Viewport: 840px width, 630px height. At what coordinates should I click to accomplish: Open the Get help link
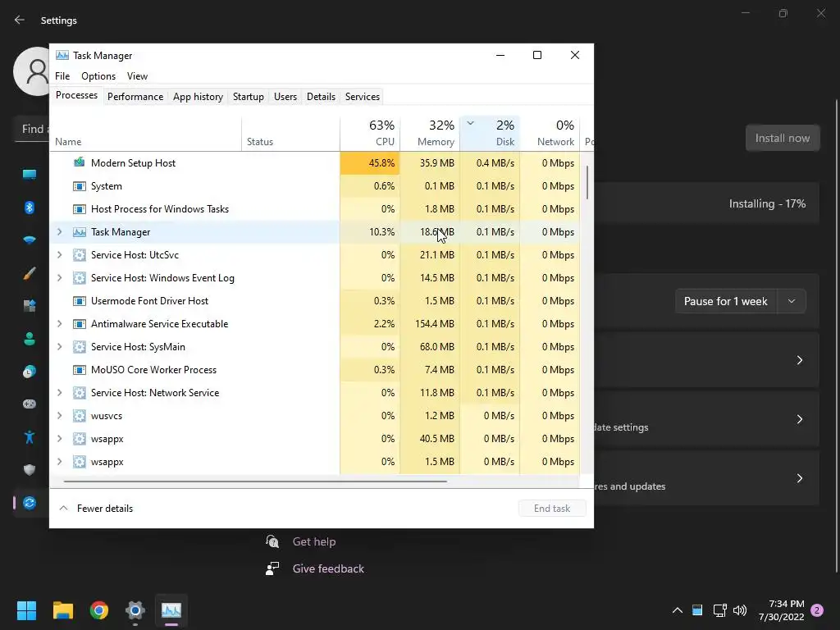(x=314, y=541)
